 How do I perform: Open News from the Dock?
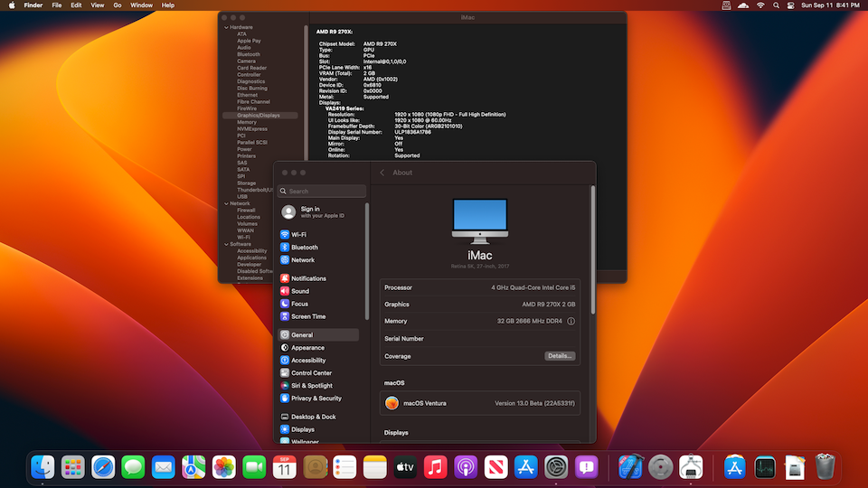point(495,467)
